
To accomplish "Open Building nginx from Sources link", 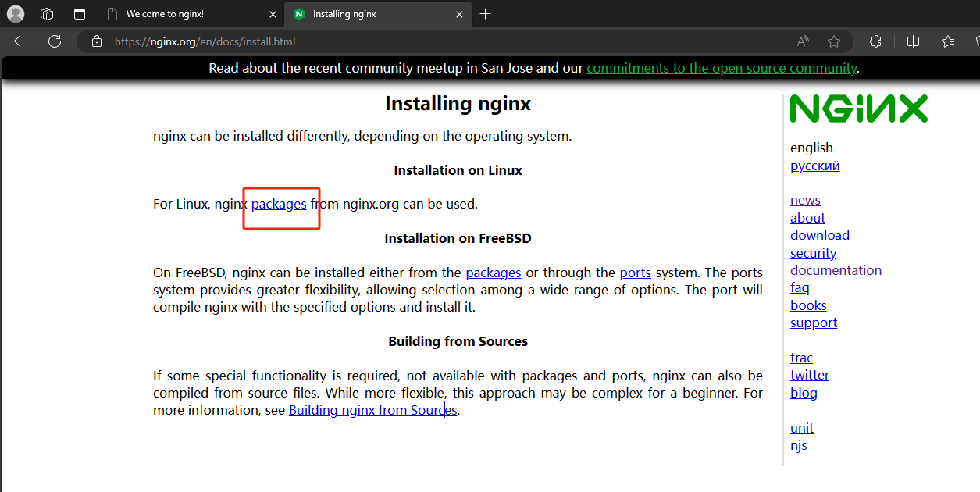I will (x=372, y=410).
